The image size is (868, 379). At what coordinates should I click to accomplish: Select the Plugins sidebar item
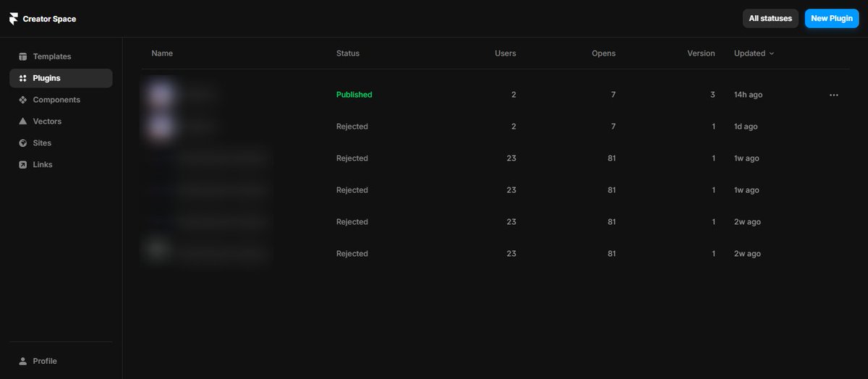61,78
